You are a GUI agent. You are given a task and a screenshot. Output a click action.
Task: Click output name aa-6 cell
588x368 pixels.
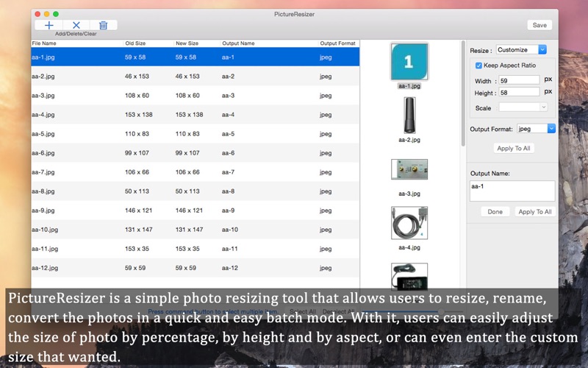click(228, 153)
